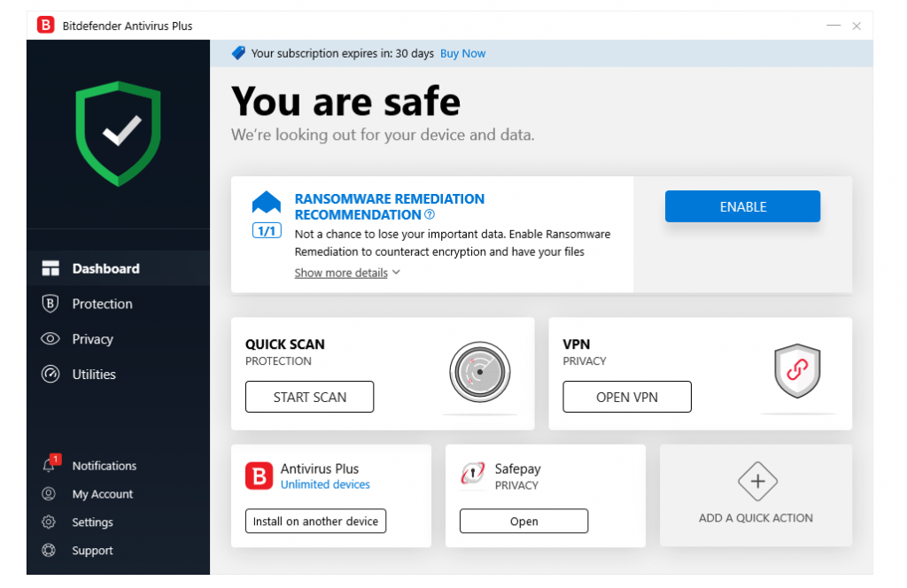Click the Protection shield icon in sidebar
The width and height of the screenshot is (907, 588).
(50, 304)
